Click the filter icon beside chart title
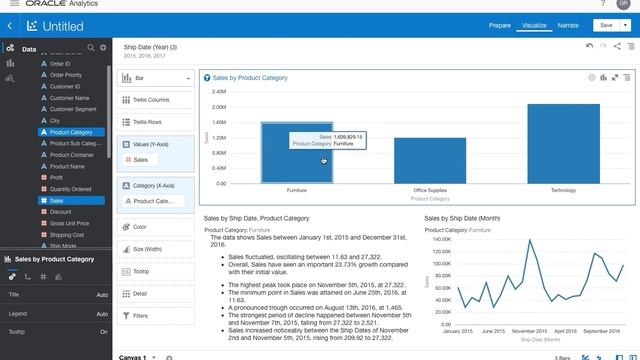The height and width of the screenshot is (360, 640). (207, 78)
